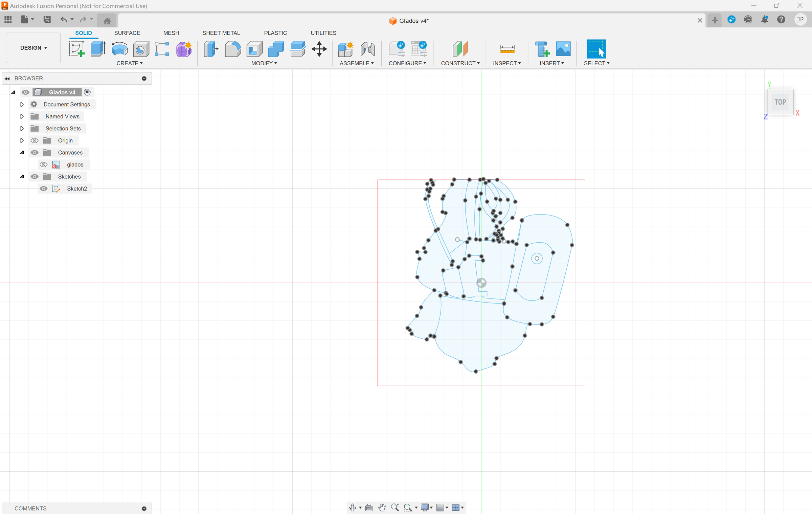Select the Press Pull tool
The width and height of the screenshot is (812, 514).
pyautogui.click(x=211, y=49)
